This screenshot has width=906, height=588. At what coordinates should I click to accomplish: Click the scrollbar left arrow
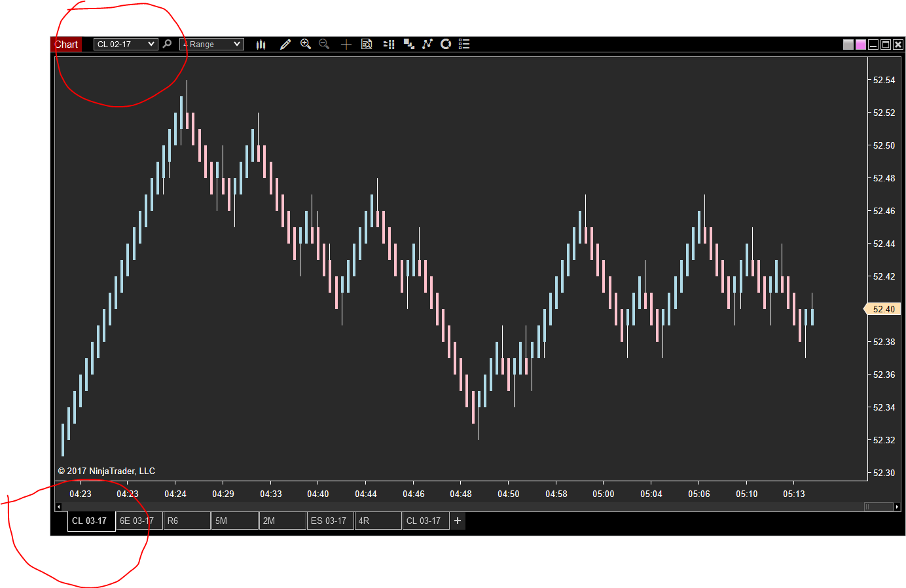click(x=58, y=506)
